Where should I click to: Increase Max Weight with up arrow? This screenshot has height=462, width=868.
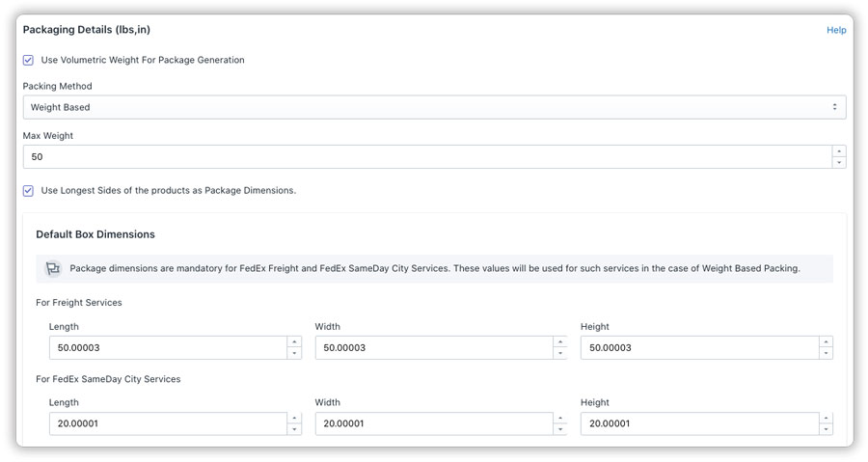[839, 151]
